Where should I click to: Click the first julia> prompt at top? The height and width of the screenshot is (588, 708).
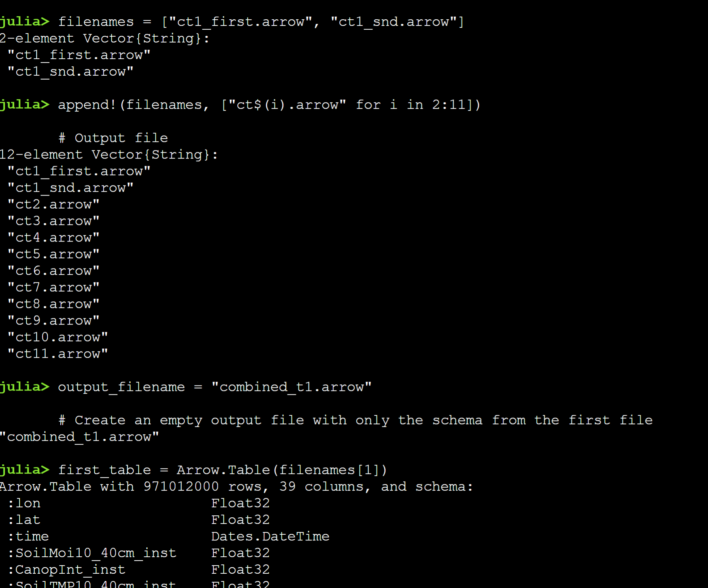(x=25, y=22)
